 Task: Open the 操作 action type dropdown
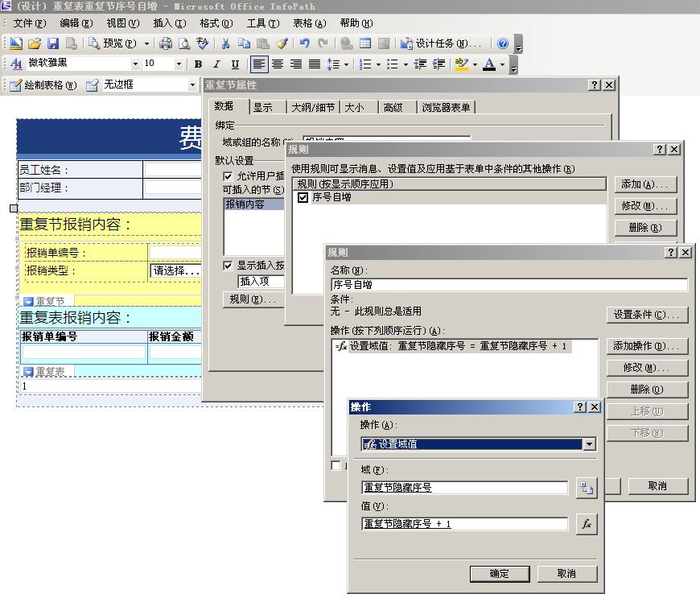tap(589, 444)
